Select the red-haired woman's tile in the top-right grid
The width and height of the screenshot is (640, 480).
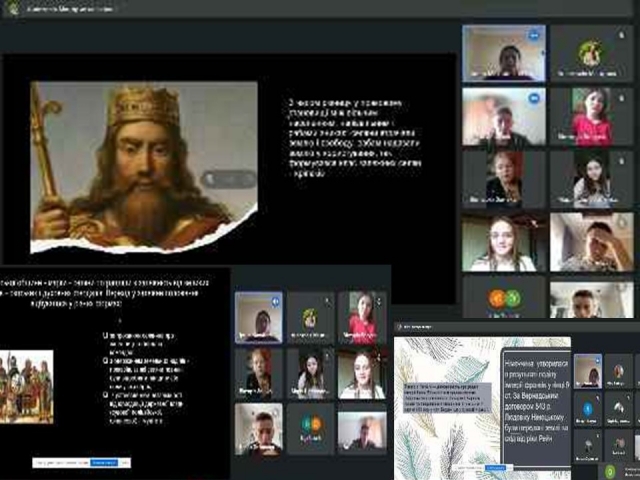point(504,179)
